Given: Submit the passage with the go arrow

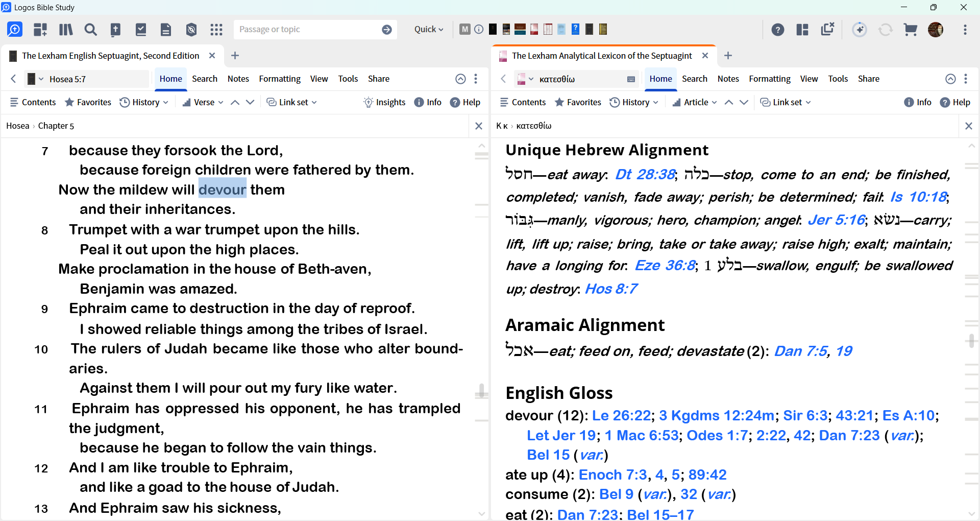Looking at the screenshot, I should pos(387,30).
